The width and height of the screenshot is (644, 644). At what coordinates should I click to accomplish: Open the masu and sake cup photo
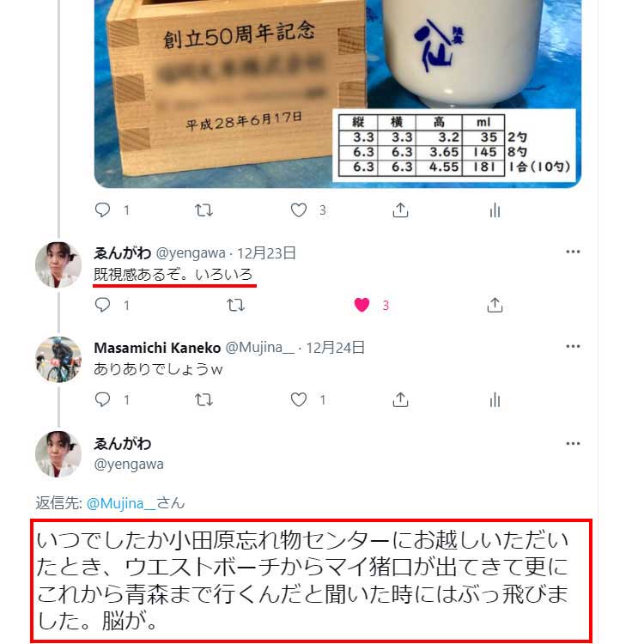(337, 94)
